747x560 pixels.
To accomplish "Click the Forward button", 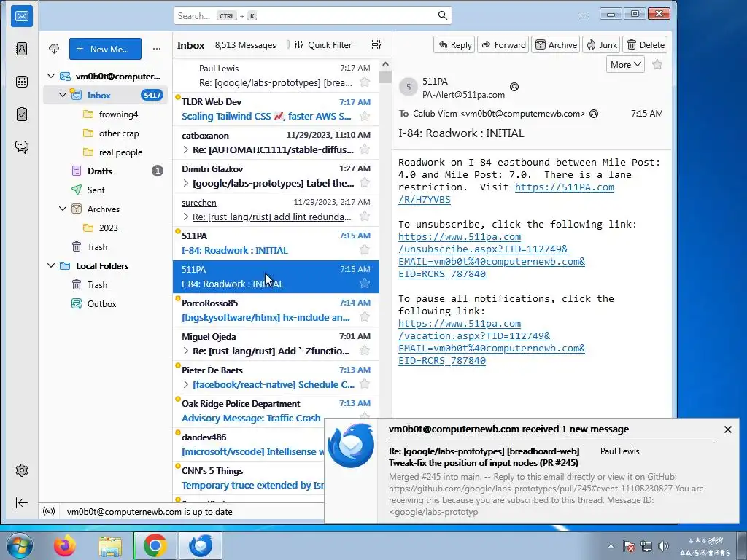I will coord(503,44).
